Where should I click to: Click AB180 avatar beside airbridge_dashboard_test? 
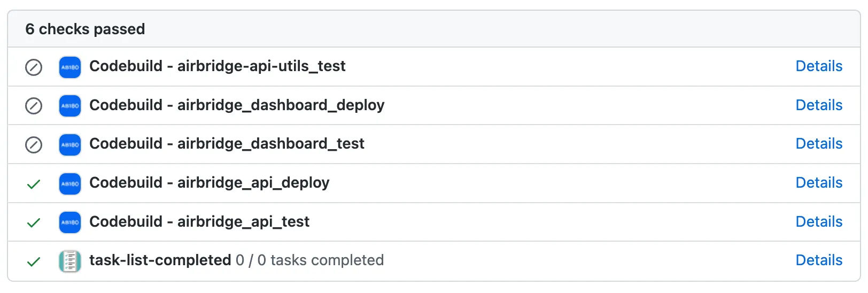pyautogui.click(x=70, y=145)
